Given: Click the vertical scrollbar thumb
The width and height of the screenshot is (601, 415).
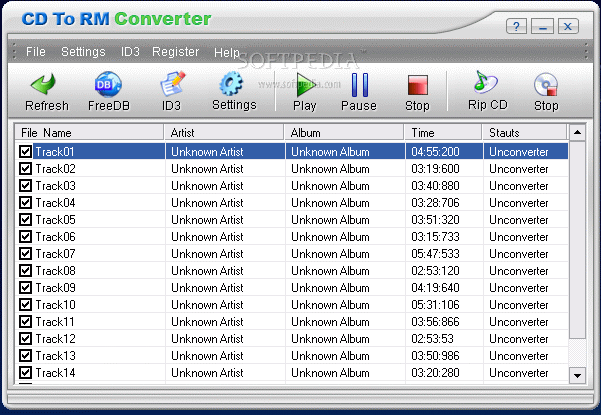Looking at the screenshot, I should pyautogui.click(x=577, y=240).
